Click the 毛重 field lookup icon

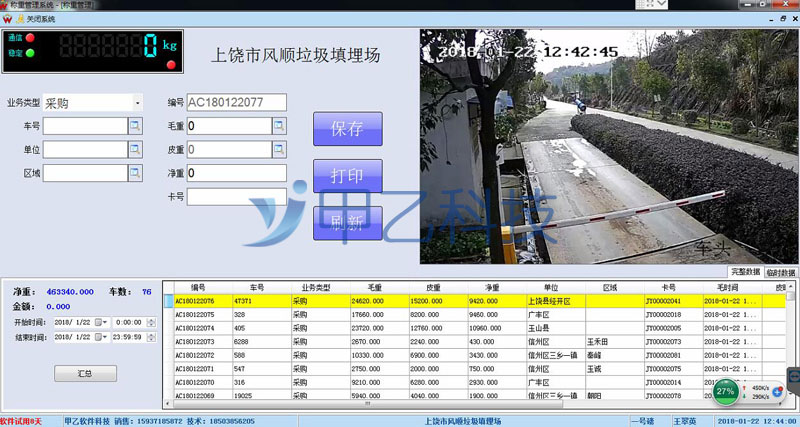[279, 125]
